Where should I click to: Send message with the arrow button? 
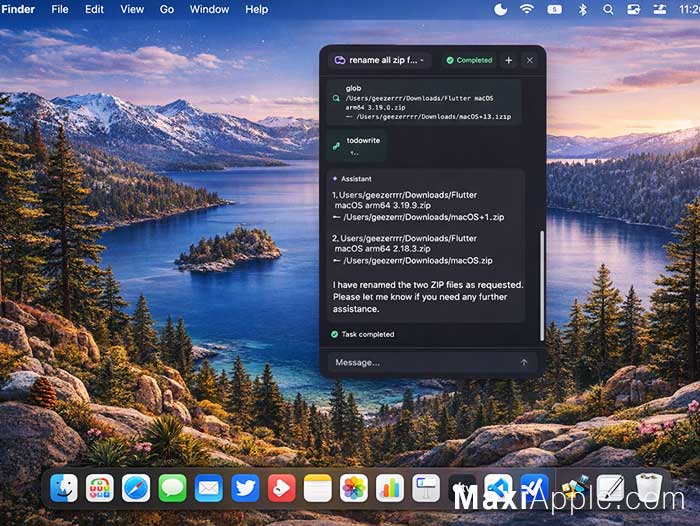(x=524, y=362)
